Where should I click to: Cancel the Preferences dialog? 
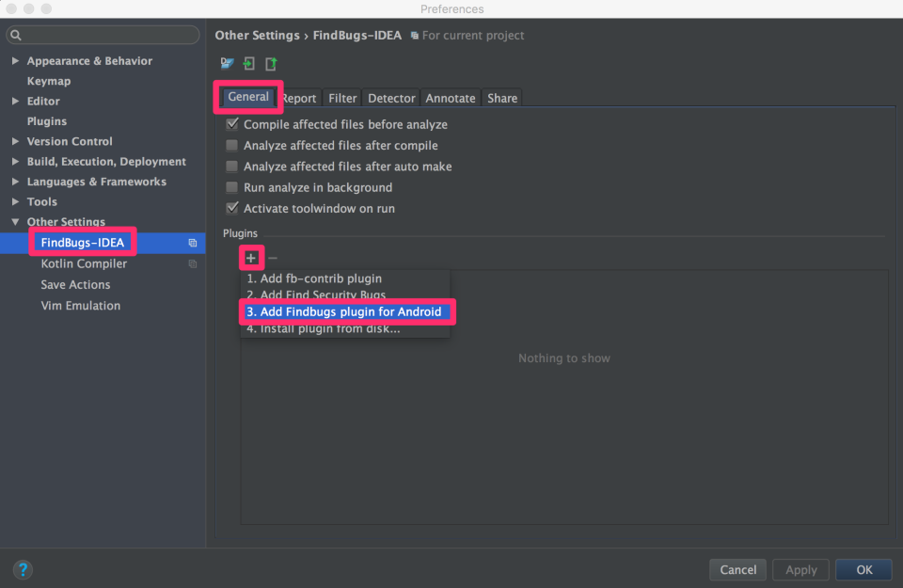737,569
